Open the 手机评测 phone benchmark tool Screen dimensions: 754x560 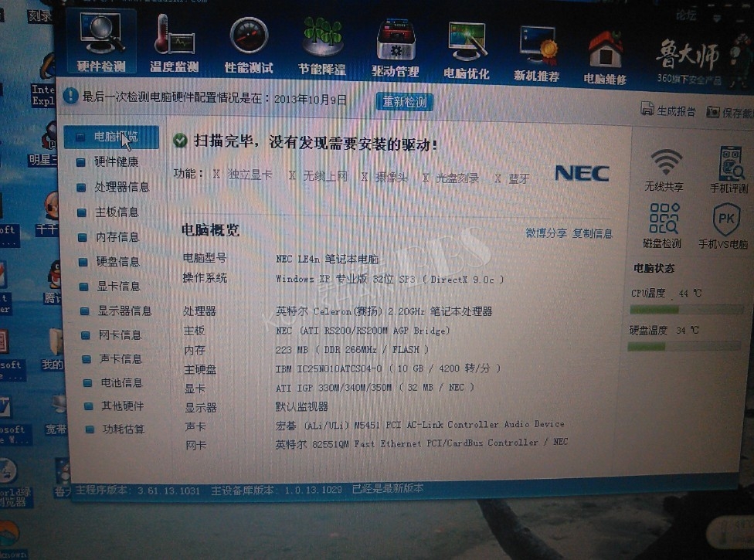729,170
